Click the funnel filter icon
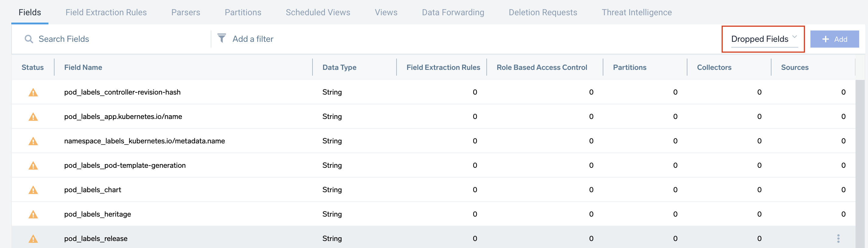Image resolution: width=868 pixels, height=248 pixels. [x=221, y=38]
